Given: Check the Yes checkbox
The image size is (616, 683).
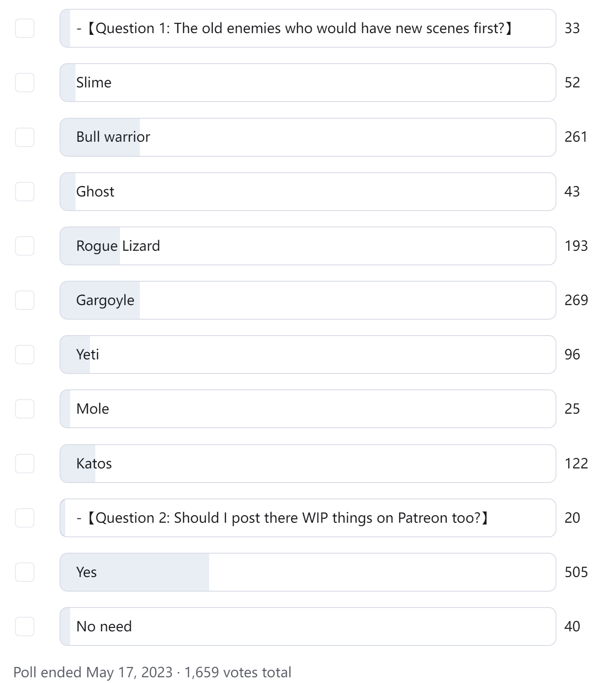Looking at the screenshot, I should 25,572.
